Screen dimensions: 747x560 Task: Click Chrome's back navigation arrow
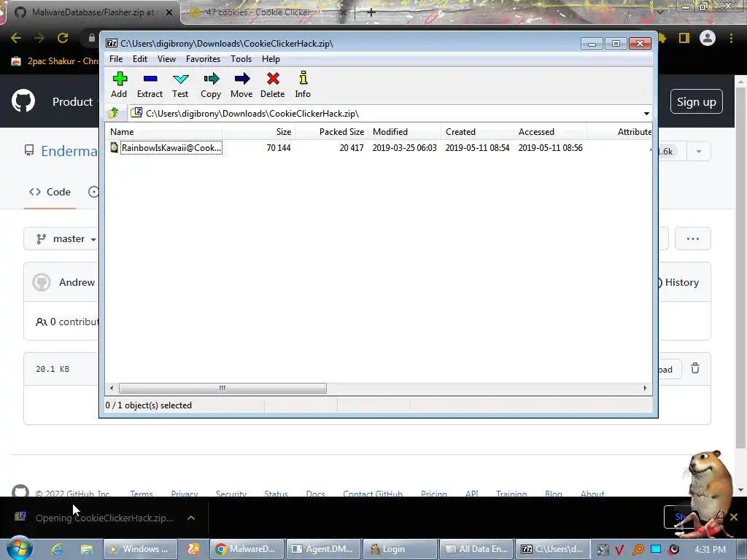(x=16, y=38)
